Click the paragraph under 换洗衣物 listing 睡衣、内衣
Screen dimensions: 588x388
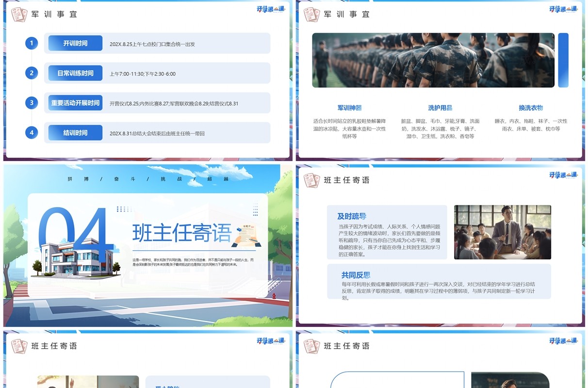531,125
